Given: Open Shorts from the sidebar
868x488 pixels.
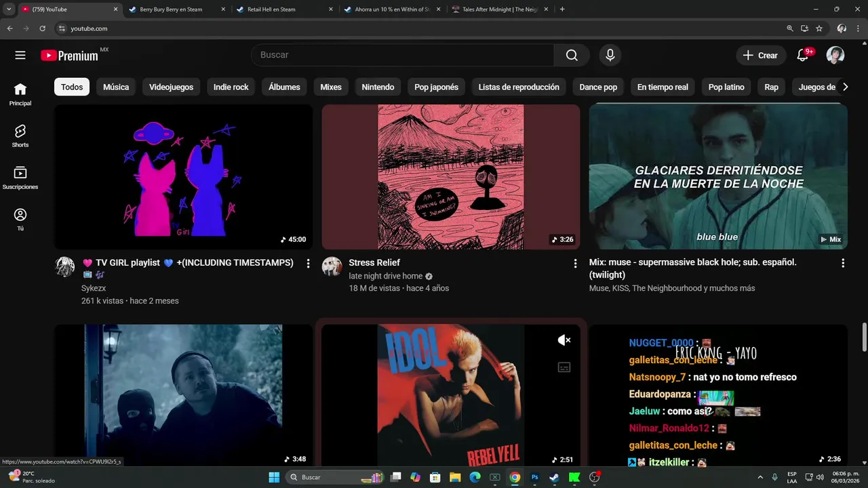Looking at the screenshot, I should pos(20,136).
